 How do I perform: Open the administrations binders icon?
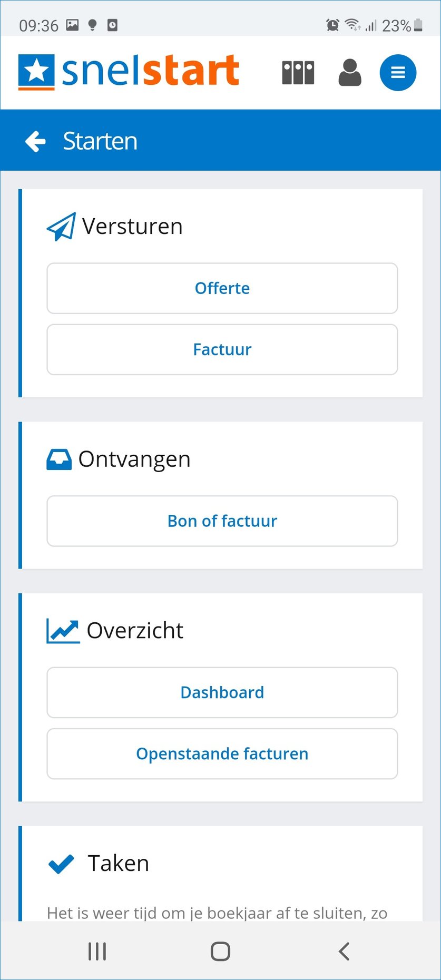pyautogui.click(x=298, y=73)
